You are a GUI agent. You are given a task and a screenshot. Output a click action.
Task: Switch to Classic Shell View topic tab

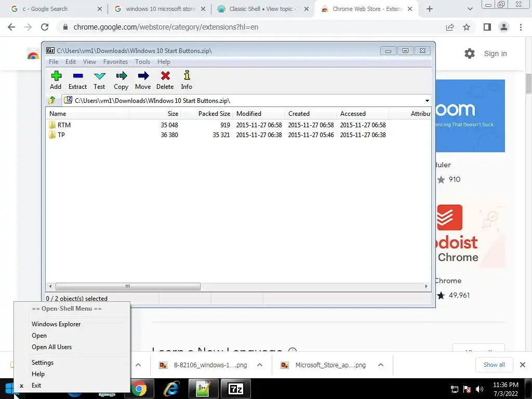[x=262, y=9]
